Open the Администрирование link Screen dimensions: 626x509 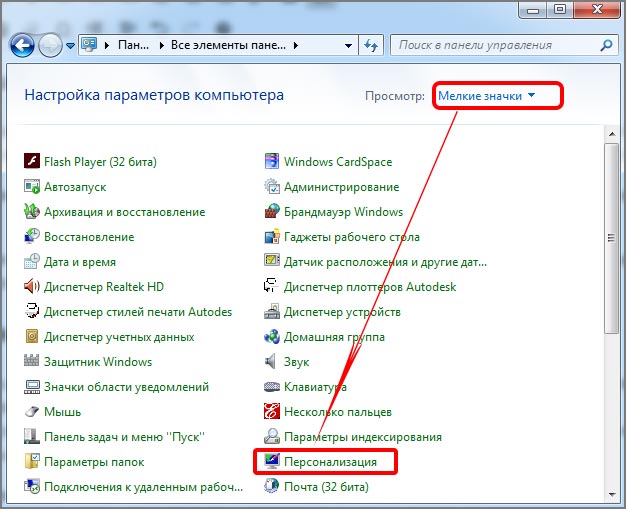[x=341, y=187]
